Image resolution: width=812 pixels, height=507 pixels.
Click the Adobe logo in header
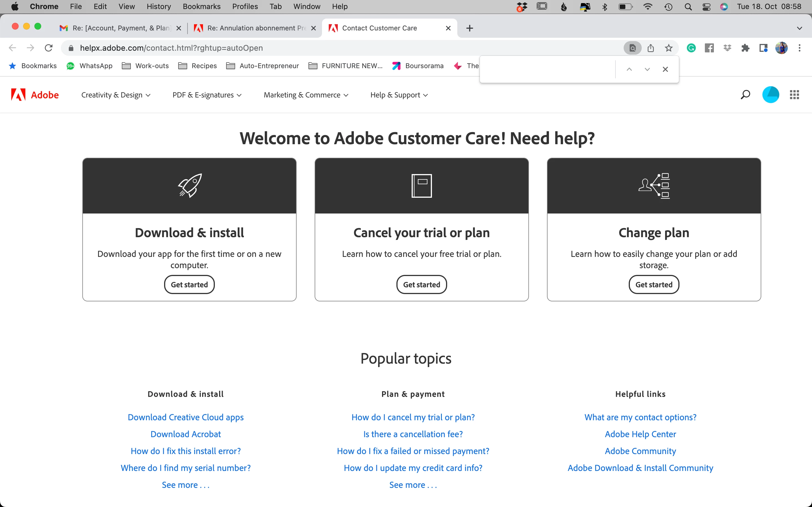pyautogui.click(x=35, y=95)
